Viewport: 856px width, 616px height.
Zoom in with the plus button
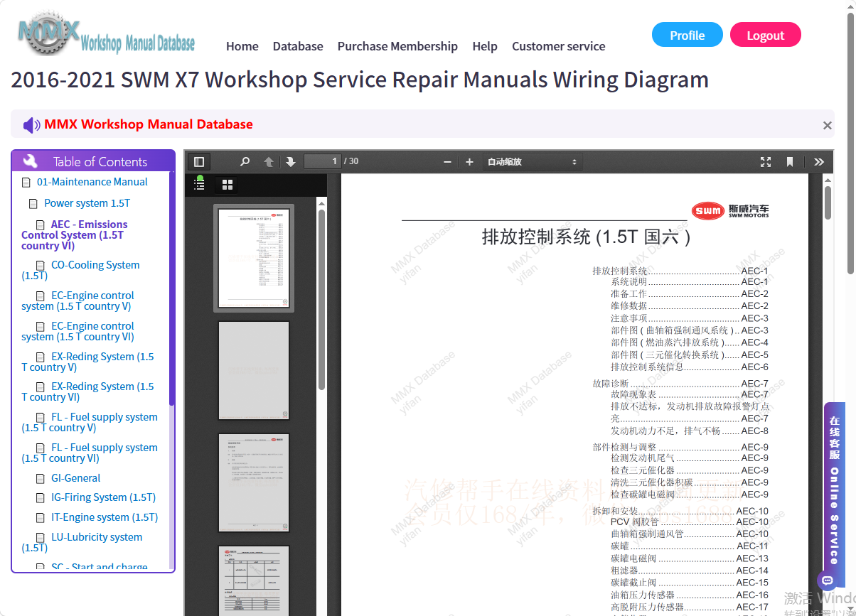[469, 162]
